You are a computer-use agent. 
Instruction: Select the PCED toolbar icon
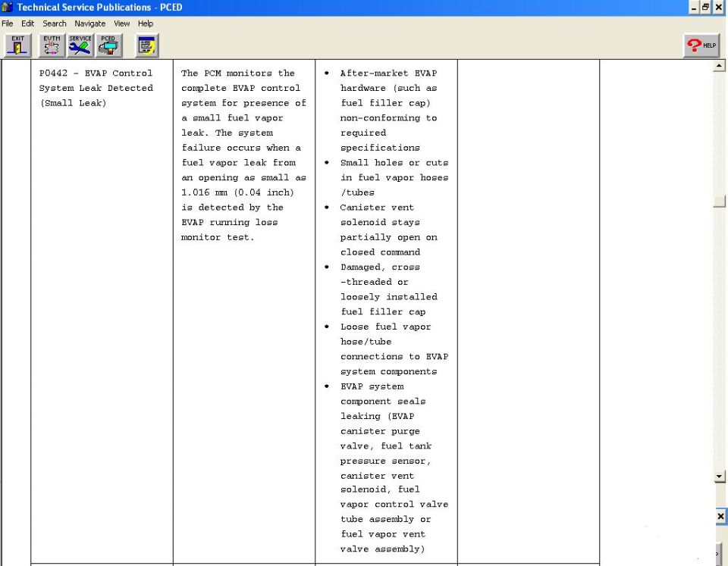(108, 45)
